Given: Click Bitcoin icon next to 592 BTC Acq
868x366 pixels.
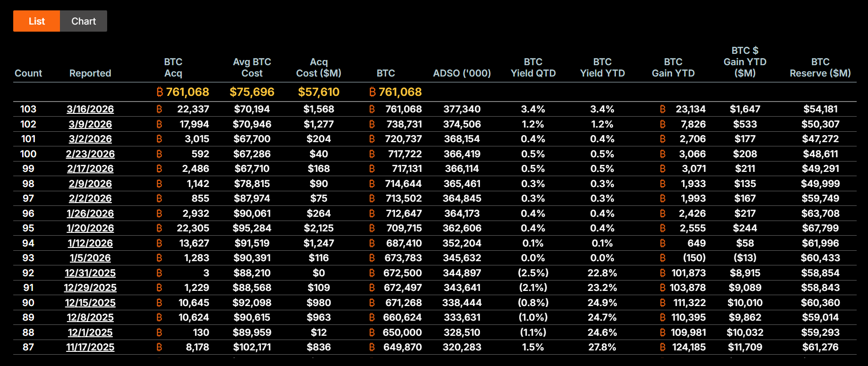Looking at the screenshot, I should pos(159,154).
